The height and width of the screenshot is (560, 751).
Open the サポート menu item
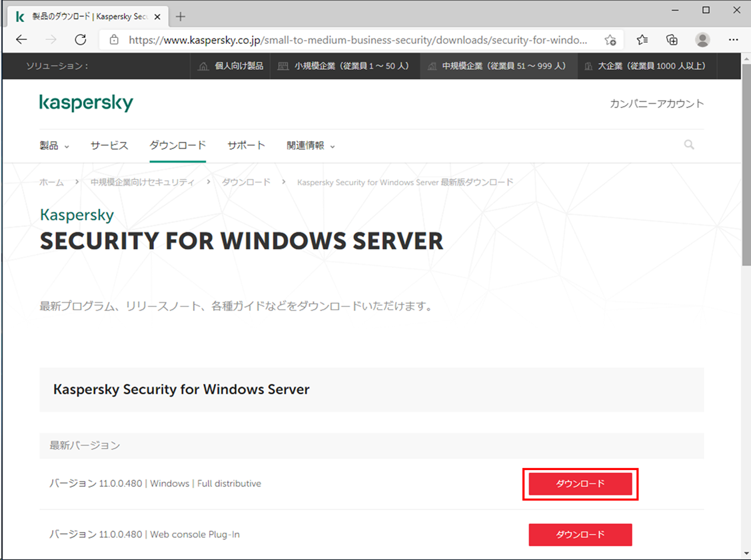[x=246, y=146]
